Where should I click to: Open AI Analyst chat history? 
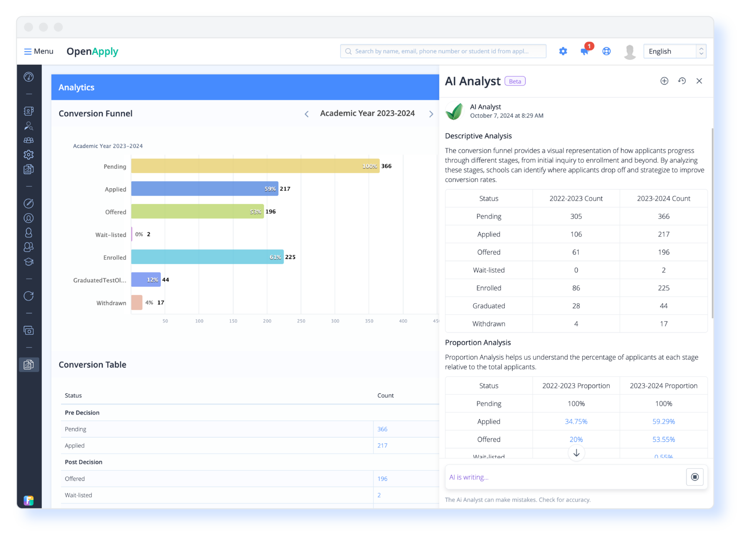(x=682, y=81)
